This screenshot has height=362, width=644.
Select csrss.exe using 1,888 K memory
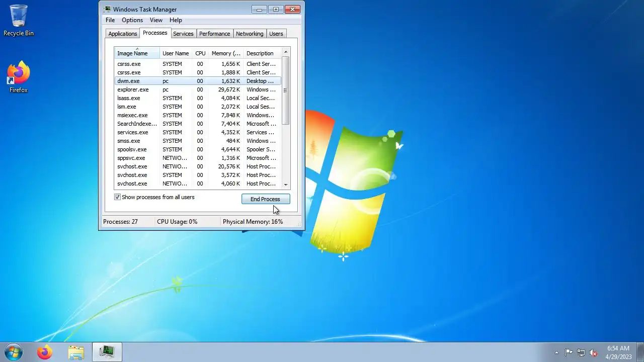198,72
